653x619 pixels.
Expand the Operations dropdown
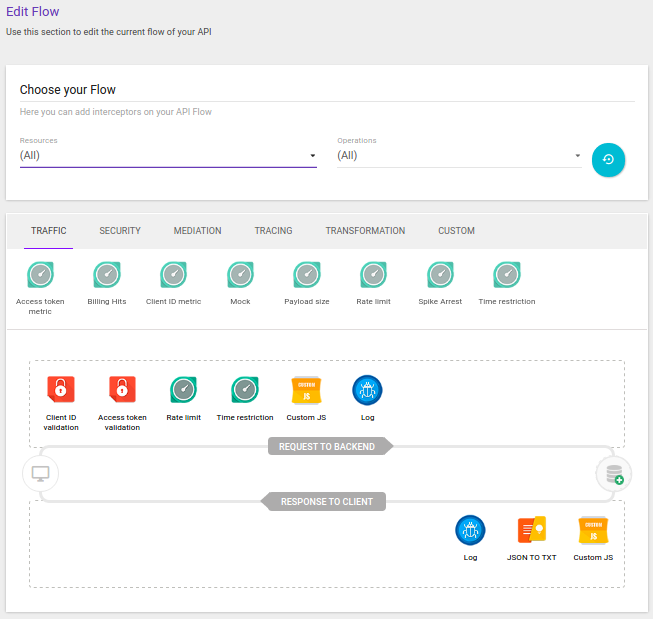point(459,156)
